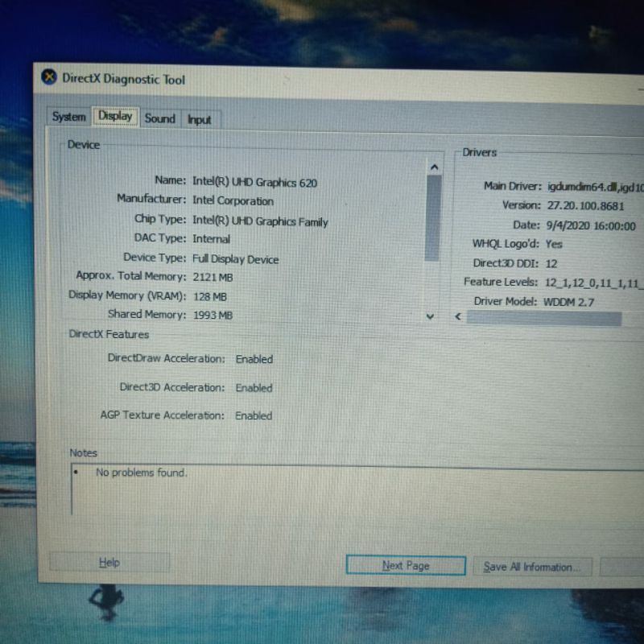Click the "Approx. Total Memory:" label
644x644 pixels.
[131, 276]
